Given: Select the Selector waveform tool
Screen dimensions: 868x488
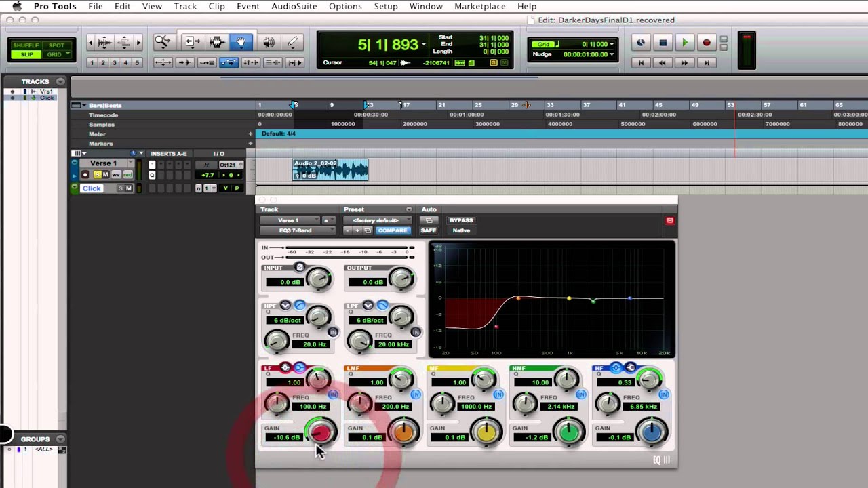Looking at the screenshot, I should point(216,42).
